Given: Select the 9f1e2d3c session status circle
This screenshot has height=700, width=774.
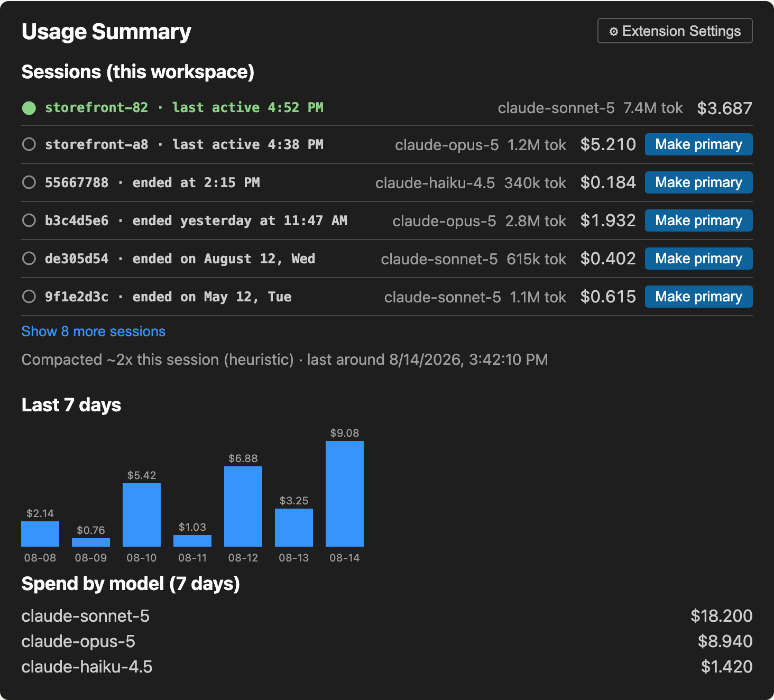Looking at the screenshot, I should (x=29, y=297).
